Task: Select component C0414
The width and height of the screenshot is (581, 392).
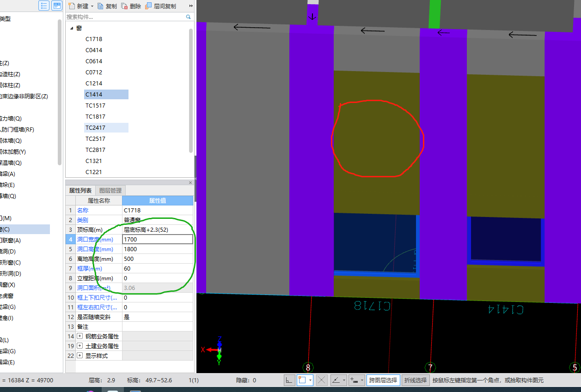Action: point(94,50)
